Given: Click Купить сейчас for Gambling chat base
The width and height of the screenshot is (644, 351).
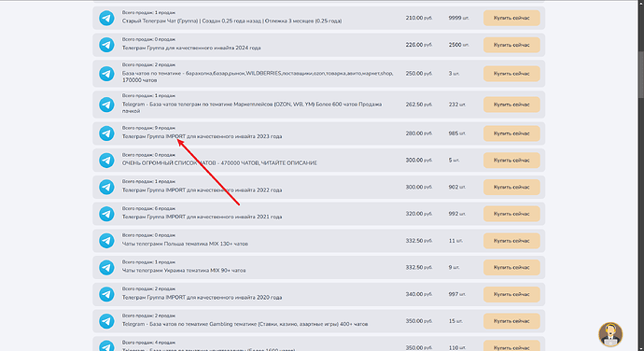Looking at the screenshot, I should [x=511, y=321].
